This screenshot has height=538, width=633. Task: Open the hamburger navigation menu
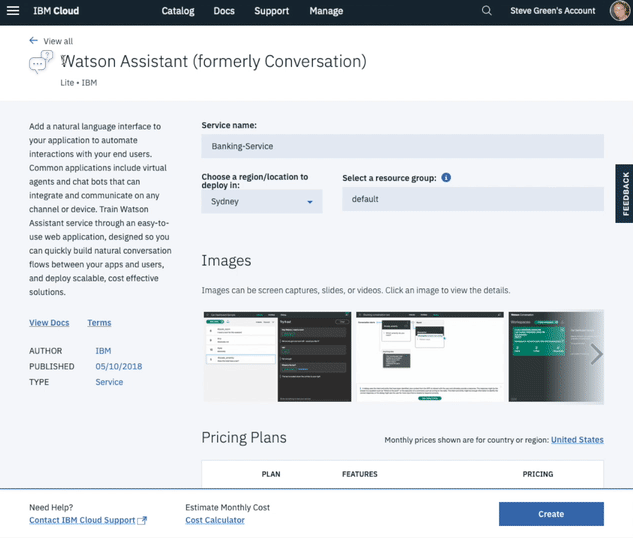pos(13,11)
